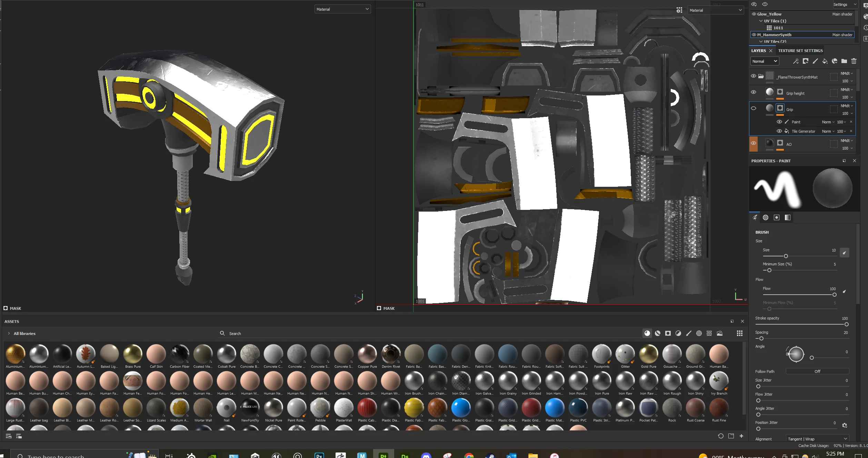Filter assets by environment maps icon
This screenshot has height=458, width=868.
(x=720, y=333)
